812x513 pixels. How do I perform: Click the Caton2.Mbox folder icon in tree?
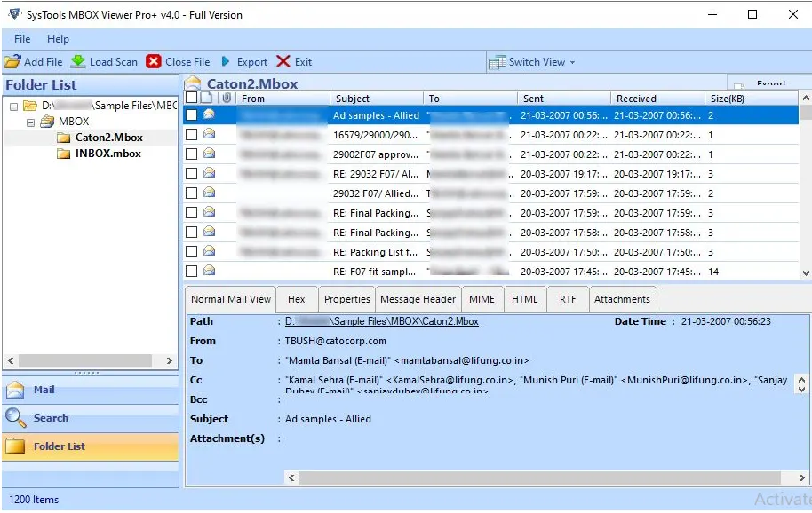(x=64, y=138)
